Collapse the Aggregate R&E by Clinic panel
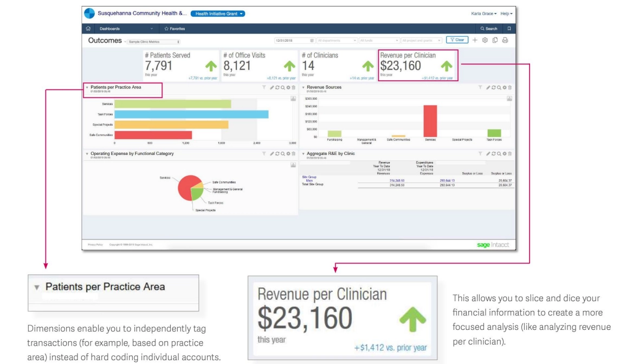Screen dimensions: 620x364 click(303, 154)
